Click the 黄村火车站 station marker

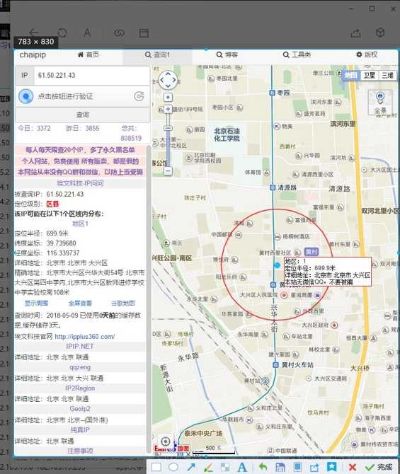[276, 365]
